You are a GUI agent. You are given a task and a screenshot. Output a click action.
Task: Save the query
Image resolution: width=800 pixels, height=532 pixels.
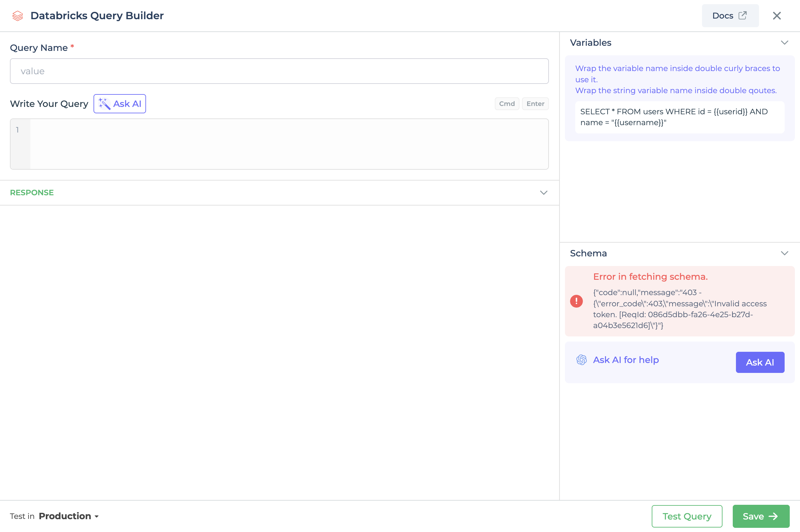tap(761, 516)
